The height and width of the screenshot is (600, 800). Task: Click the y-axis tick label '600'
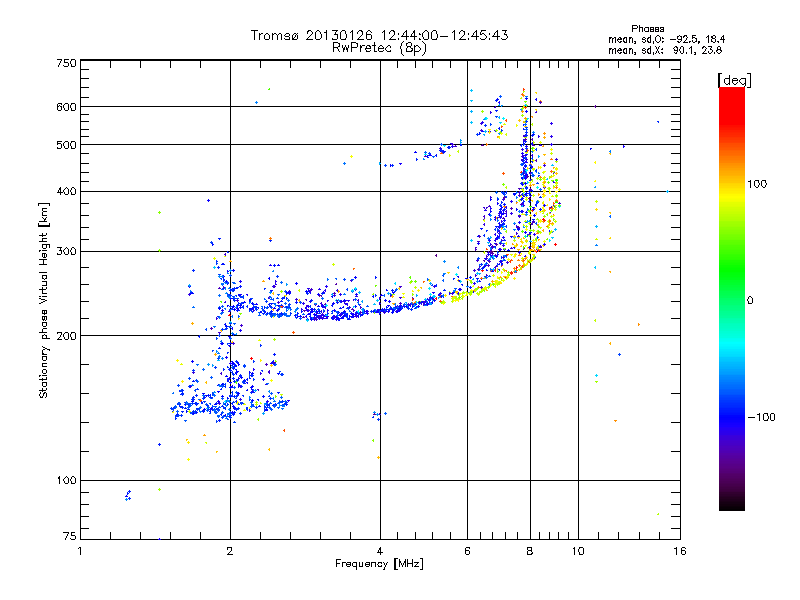[66, 107]
